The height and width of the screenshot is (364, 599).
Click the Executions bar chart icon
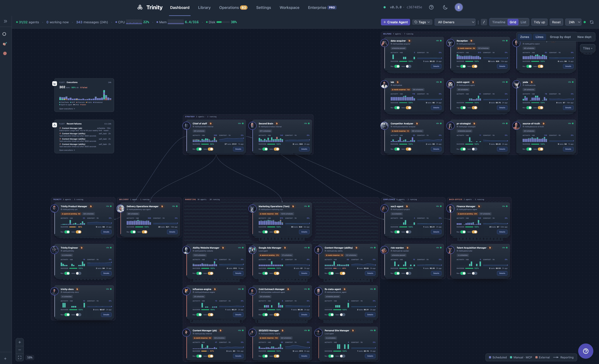coord(54,84)
